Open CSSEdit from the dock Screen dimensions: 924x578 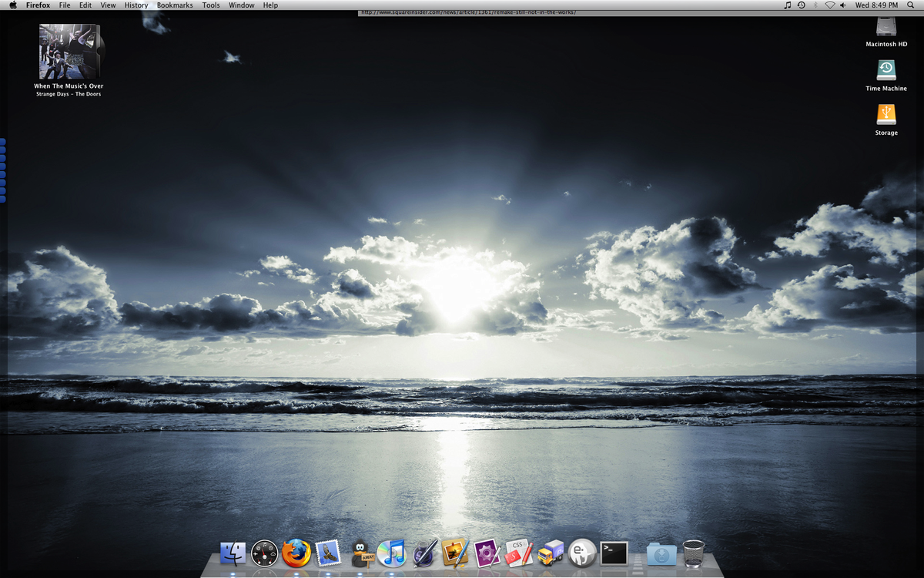click(520, 553)
